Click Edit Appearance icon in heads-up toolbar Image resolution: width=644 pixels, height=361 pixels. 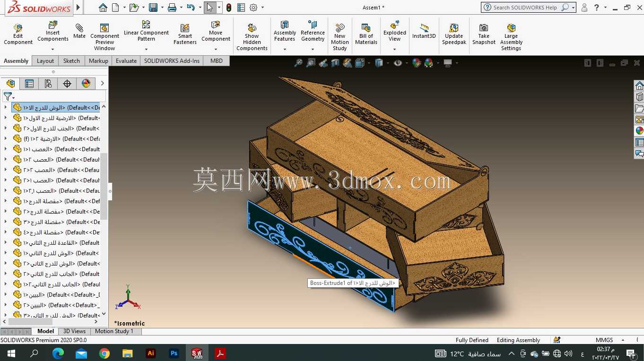[417, 62]
